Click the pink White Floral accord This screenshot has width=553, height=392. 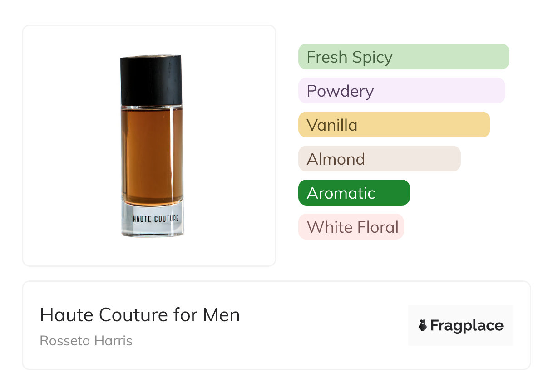point(351,227)
